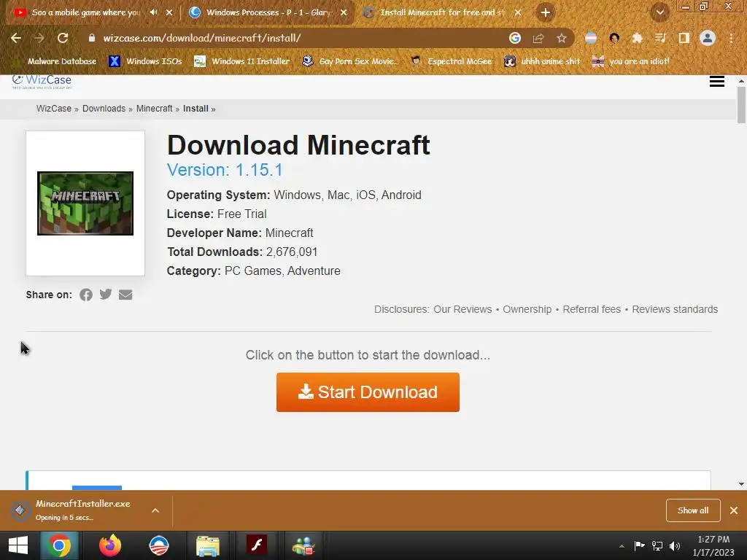Share the page via email icon
The height and width of the screenshot is (560, 747).
click(125, 295)
